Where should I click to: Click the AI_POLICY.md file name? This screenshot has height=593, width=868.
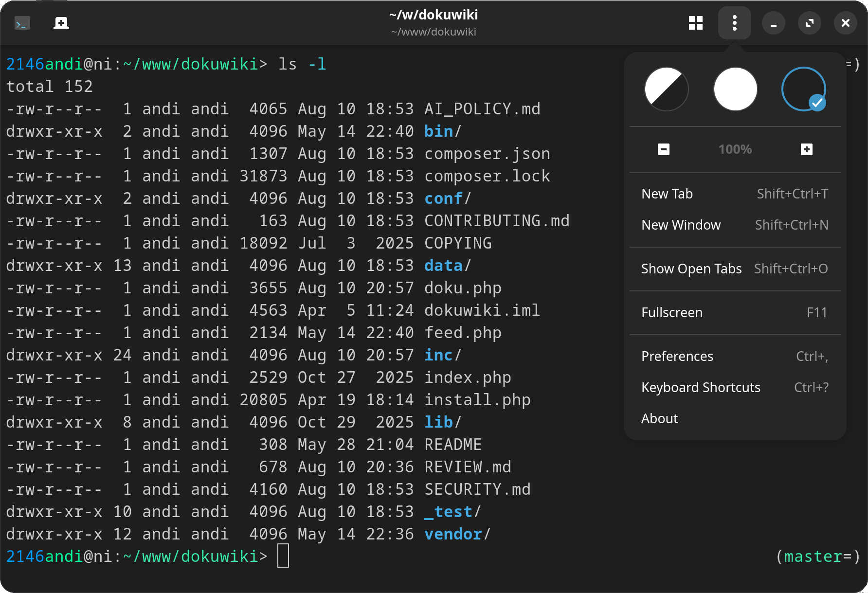tap(482, 109)
